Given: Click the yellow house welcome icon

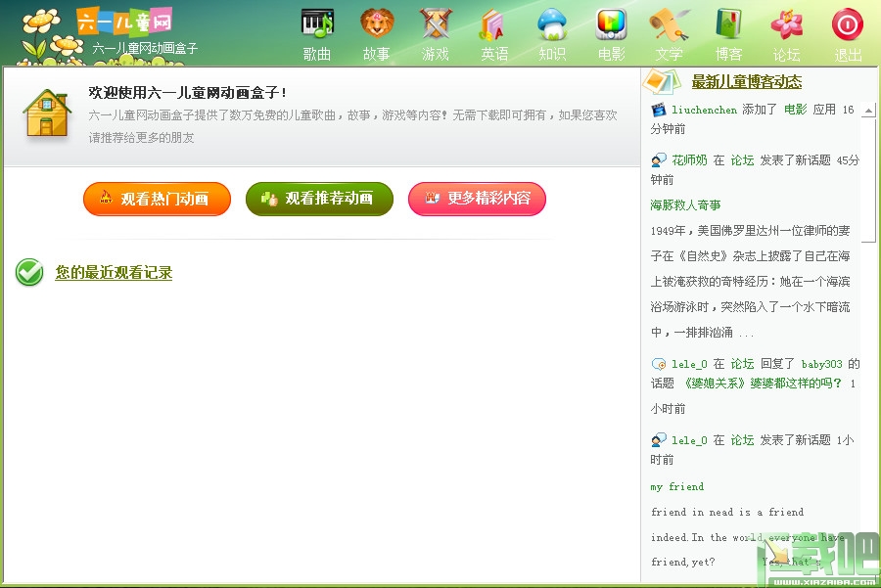Looking at the screenshot, I should pyautogui.click(x=47, y=113).
